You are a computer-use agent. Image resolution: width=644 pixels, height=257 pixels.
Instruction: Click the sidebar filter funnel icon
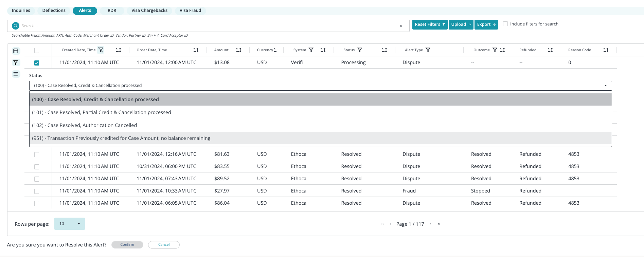[x=16, y=62]
